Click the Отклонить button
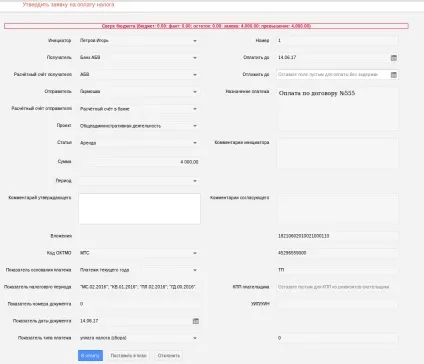 pyautogui.click(x=169, y=356)
